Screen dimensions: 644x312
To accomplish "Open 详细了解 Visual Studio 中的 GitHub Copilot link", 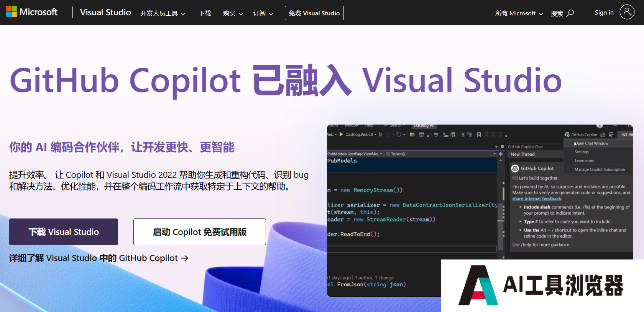I will tap(99, 258).
